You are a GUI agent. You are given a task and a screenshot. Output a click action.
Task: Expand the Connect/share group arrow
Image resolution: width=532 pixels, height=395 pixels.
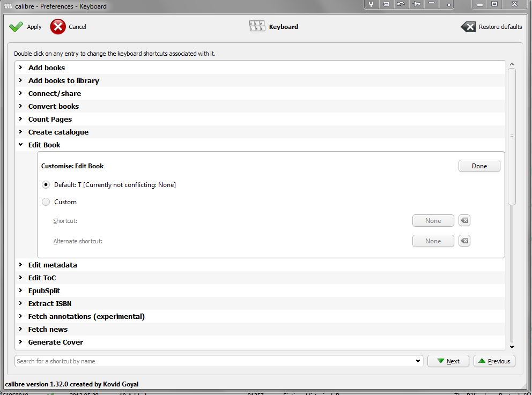pyautogui.click(x=21, y=93)
